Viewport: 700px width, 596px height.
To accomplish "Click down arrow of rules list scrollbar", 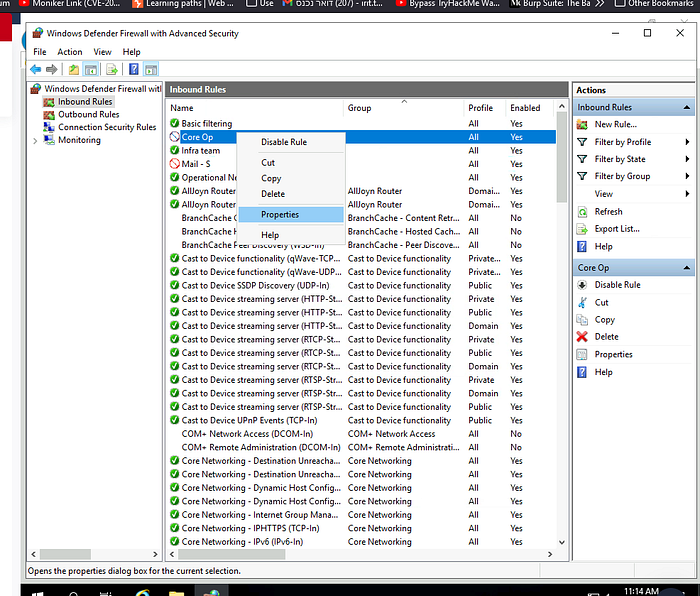I will pos(562,542).
